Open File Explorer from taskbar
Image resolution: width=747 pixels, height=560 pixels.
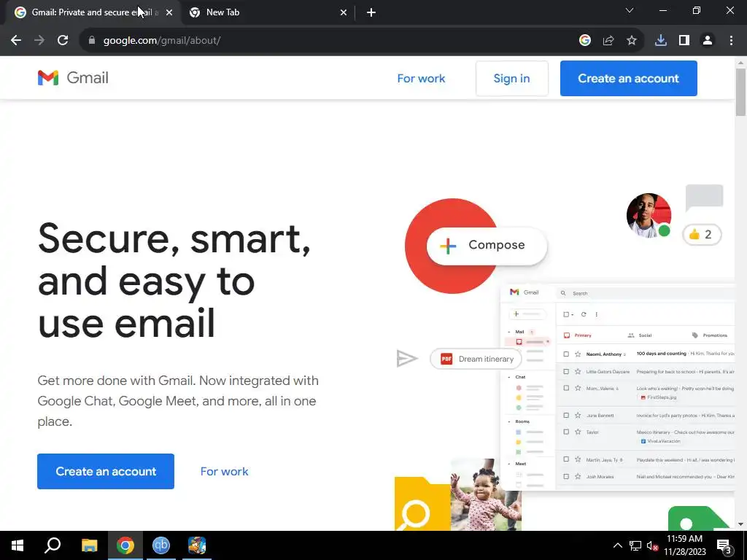coord(89,545)
